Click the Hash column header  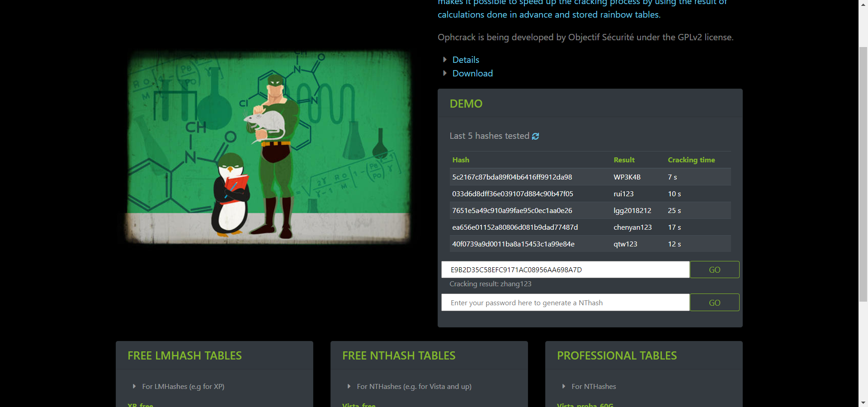[x=461, y=160]
